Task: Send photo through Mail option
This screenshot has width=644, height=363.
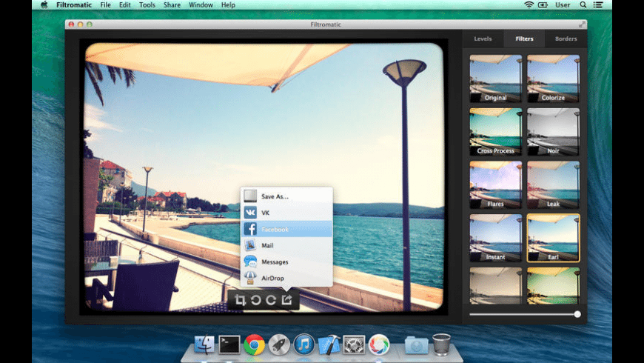Action: (x=286, y=245)
